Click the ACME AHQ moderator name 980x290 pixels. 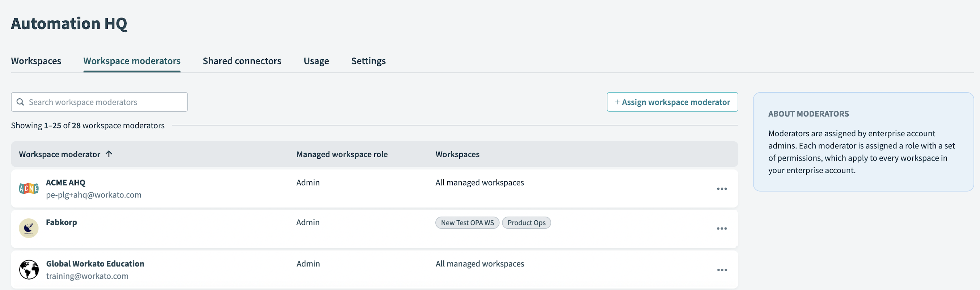click(66, 183)
